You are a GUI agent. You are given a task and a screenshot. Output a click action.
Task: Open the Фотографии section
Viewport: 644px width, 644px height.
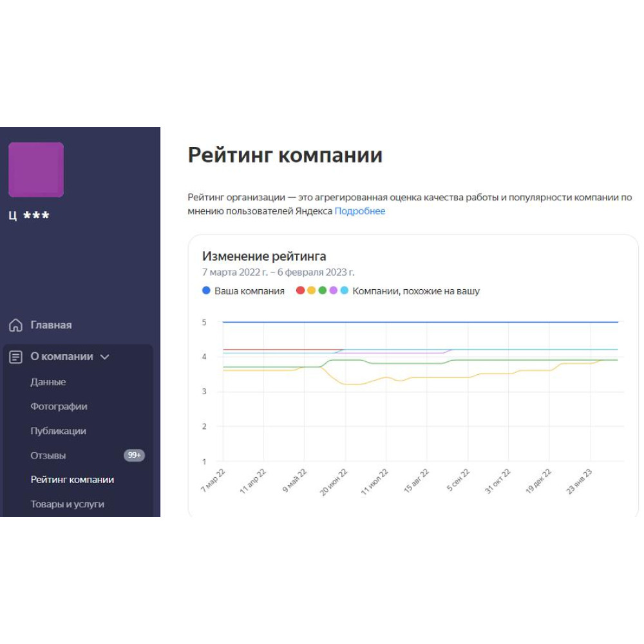(x=59, y=406)
